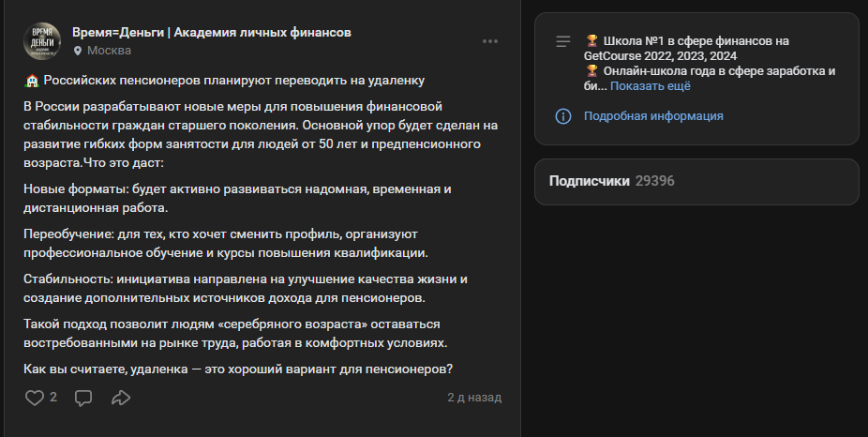Open the Подписчики subscribers list
This screenshot has height=437, width=868.
click(x=589, y=181)
